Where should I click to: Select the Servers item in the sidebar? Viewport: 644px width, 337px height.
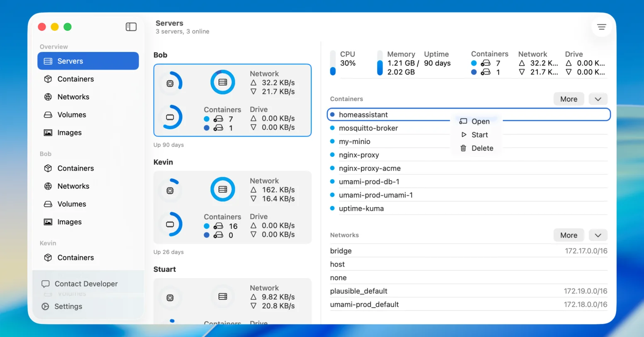[88, 61]
